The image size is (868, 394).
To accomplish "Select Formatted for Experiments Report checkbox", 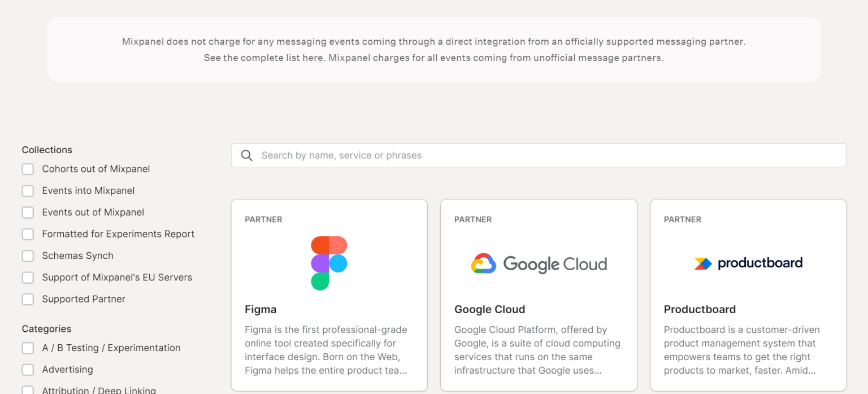I will point(28,234).
